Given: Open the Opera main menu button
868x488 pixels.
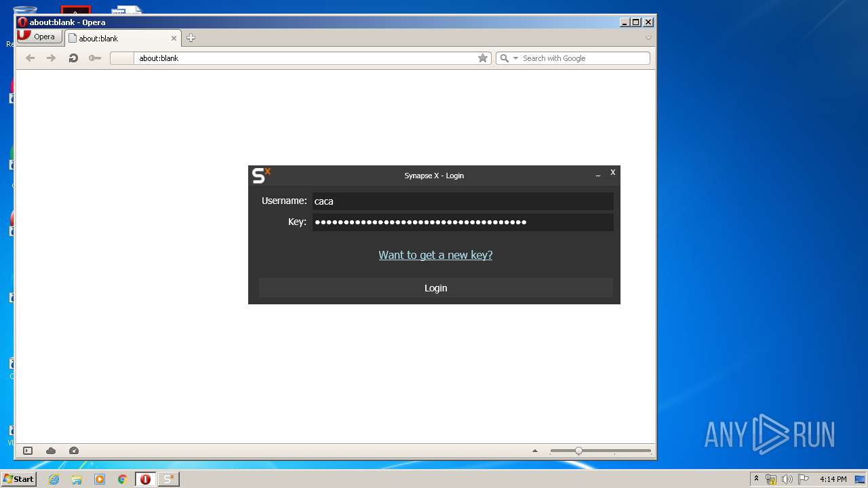Looking at the screenshot, I should click(x=39, y=37).
